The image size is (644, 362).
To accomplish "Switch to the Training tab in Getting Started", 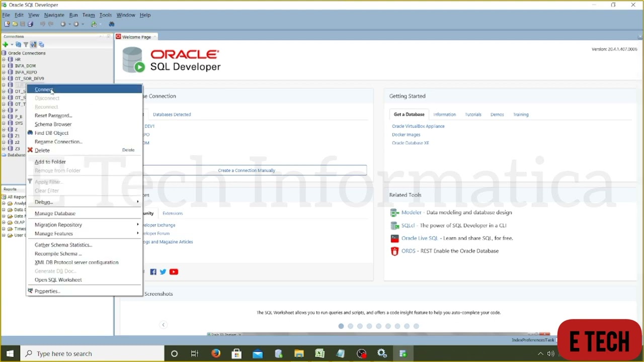I will pos(521,115).
